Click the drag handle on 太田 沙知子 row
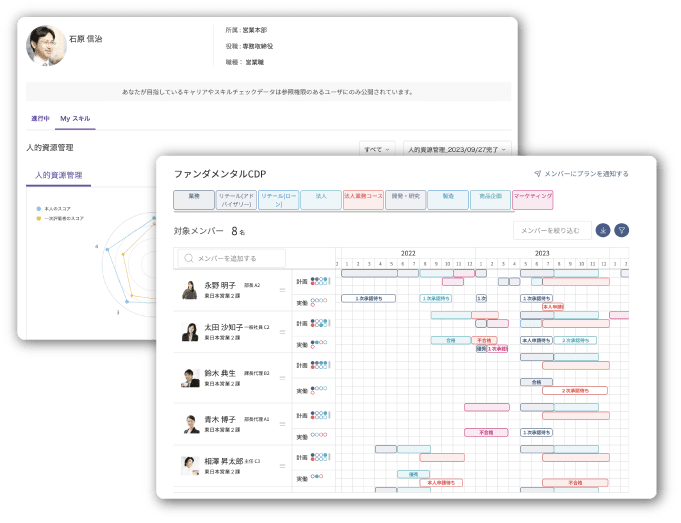 (x=282, y=332)
